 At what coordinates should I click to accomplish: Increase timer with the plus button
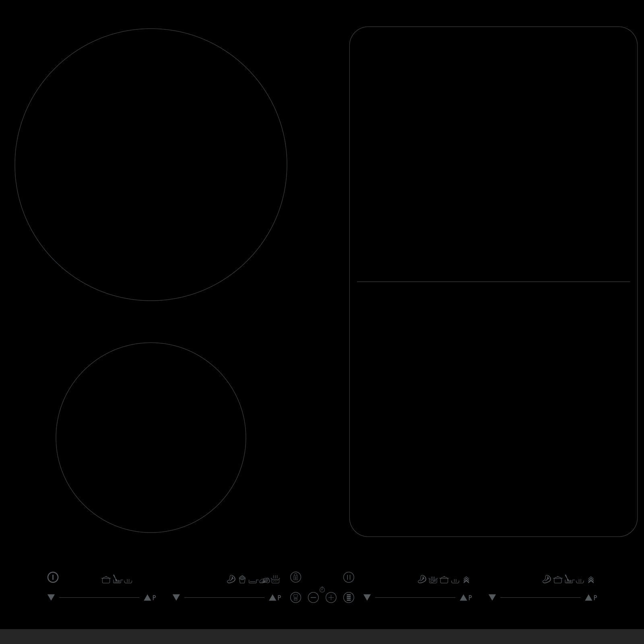tap(331, 597)
